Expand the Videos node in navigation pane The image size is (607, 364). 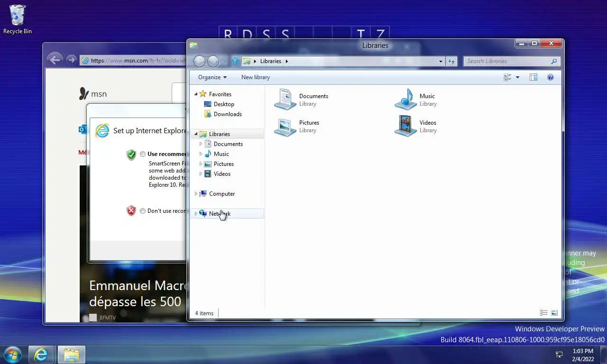point(201,174)
